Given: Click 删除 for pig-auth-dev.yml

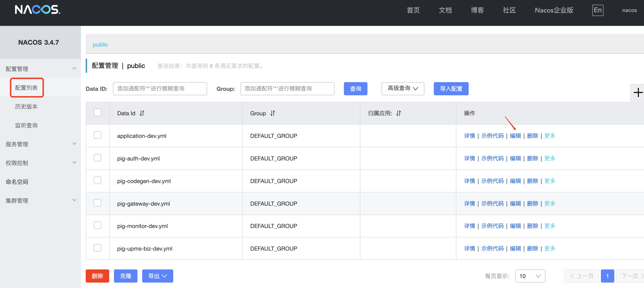Looking at the screenshot, I should 532,158.
